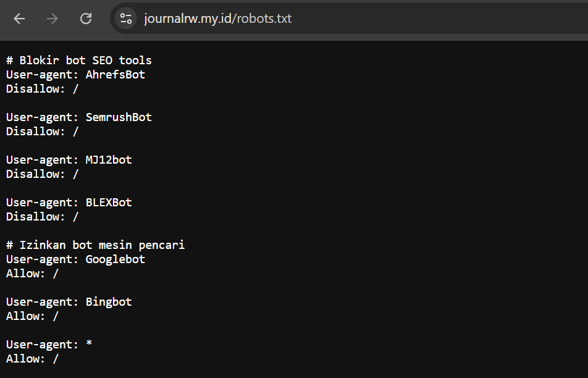The height and width of the screenshot is (378, 588).
Task: Click the "User-agent: MJ12bot" line
Action: tap(69, 160)
